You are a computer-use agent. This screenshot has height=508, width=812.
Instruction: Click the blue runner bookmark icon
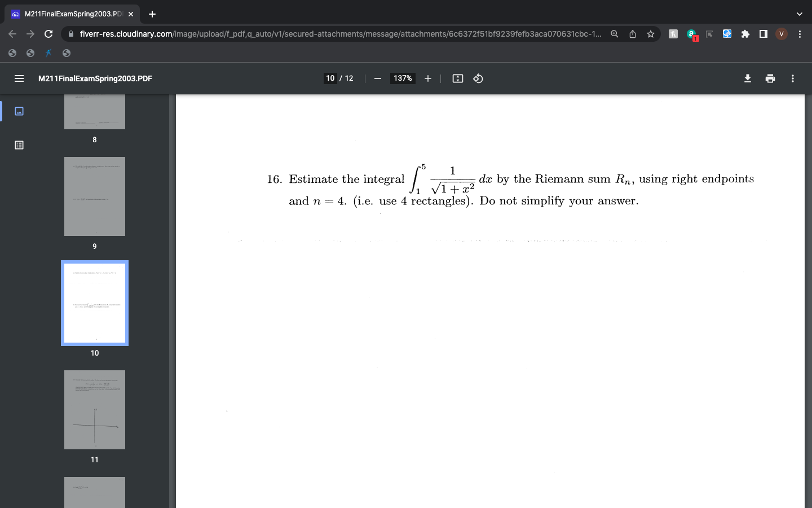[48, 53]
